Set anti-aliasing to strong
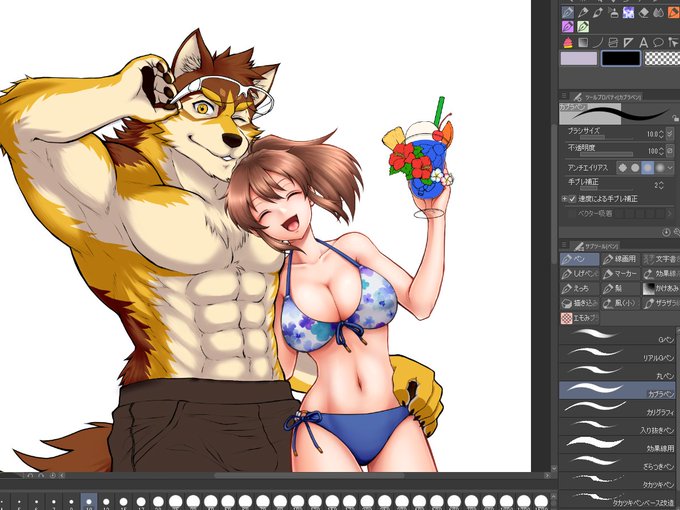The width and height of the screenshot is (680, 510). click(660, 167)
